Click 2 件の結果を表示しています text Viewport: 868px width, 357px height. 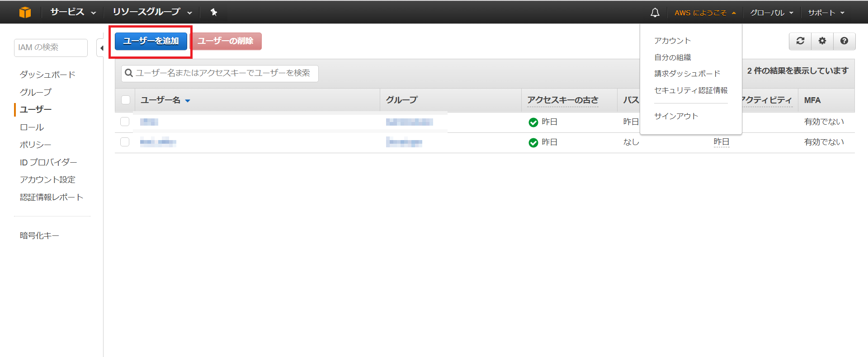tap(797, 71)
